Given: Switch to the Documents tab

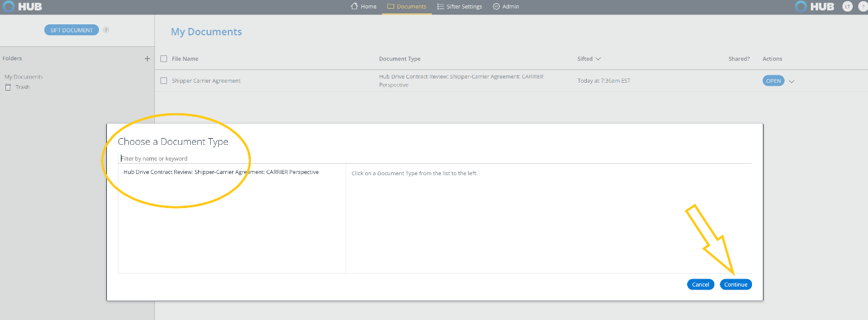Looking at the screenshot, I should point(406,7).
